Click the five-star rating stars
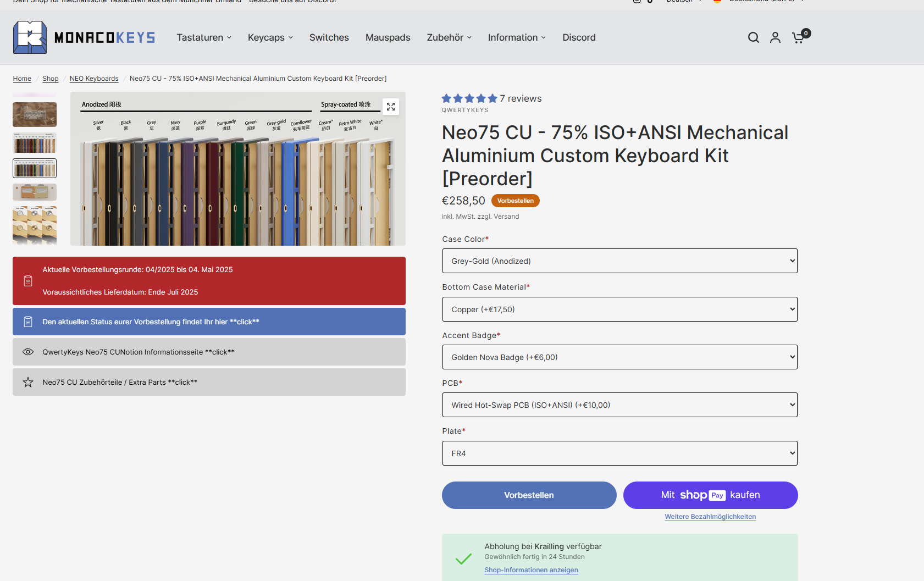 [x=469, y=98]
